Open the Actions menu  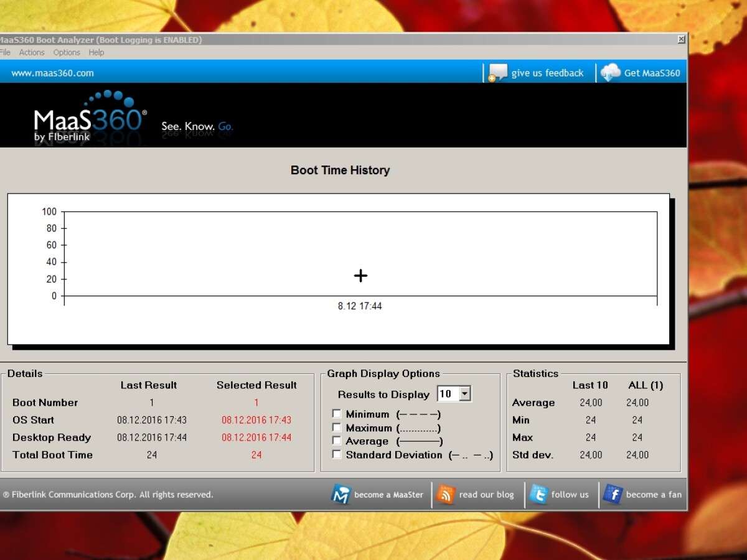[32, 53]
